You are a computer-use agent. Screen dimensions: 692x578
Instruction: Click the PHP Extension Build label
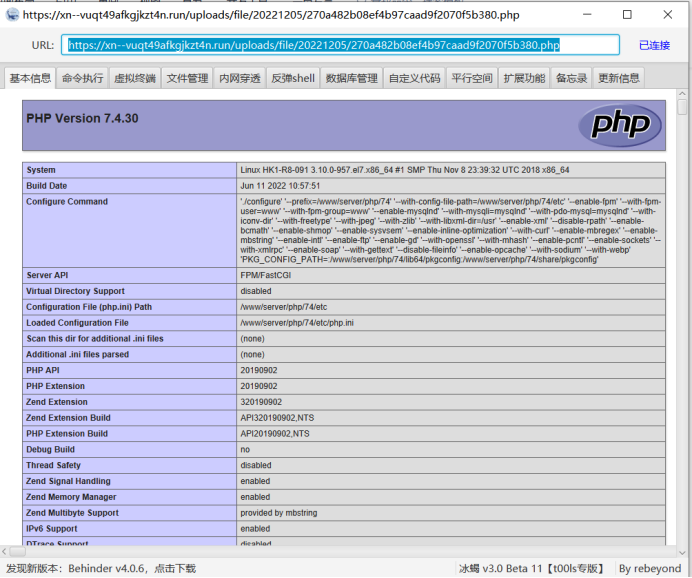(x=67, y=434)
